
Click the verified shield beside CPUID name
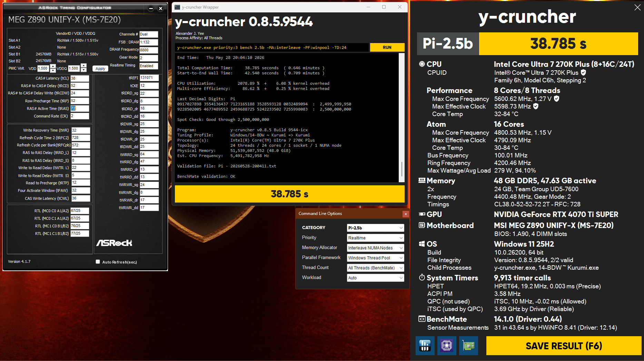[583, 73]
